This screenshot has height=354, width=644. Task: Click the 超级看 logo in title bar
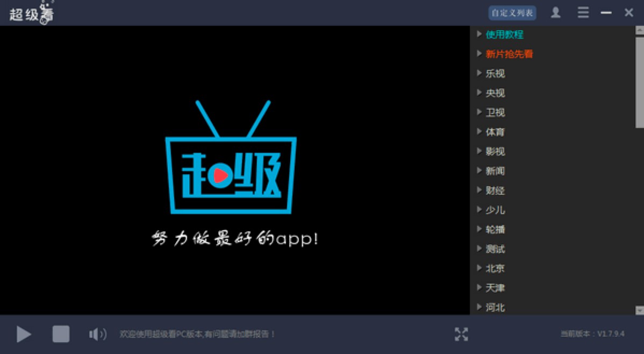click(32, 13)
